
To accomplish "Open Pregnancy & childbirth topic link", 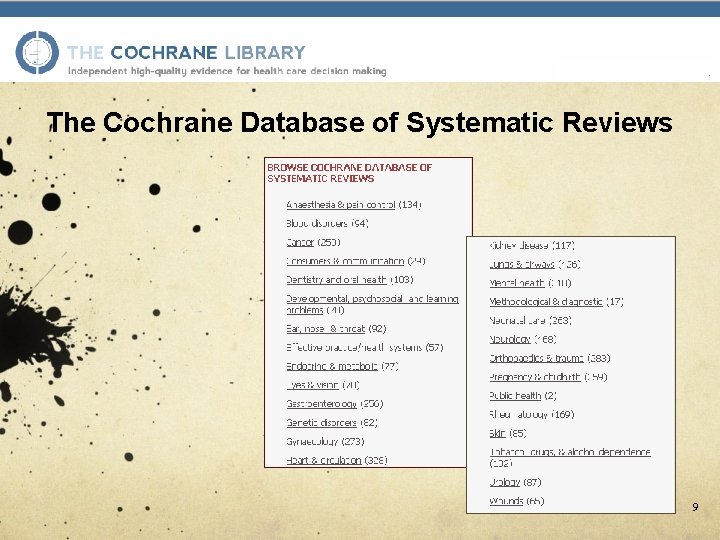I will point(535,377).
